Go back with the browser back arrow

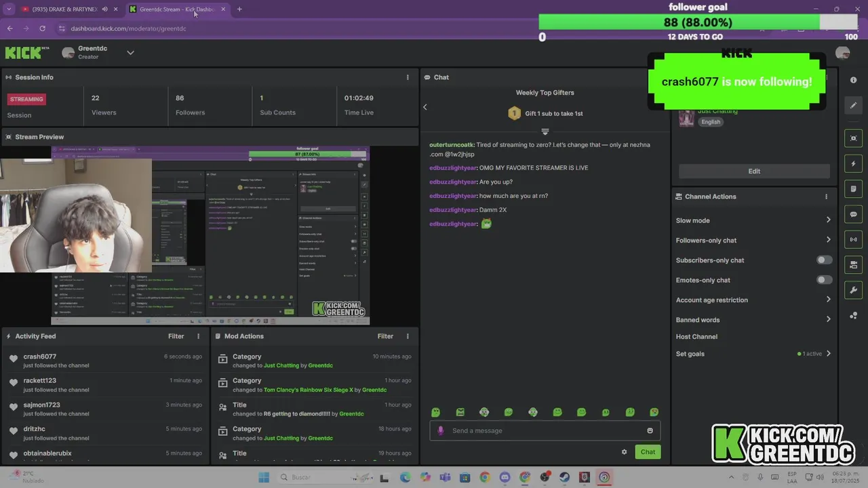pyautogui.click(x=9, y=28)
